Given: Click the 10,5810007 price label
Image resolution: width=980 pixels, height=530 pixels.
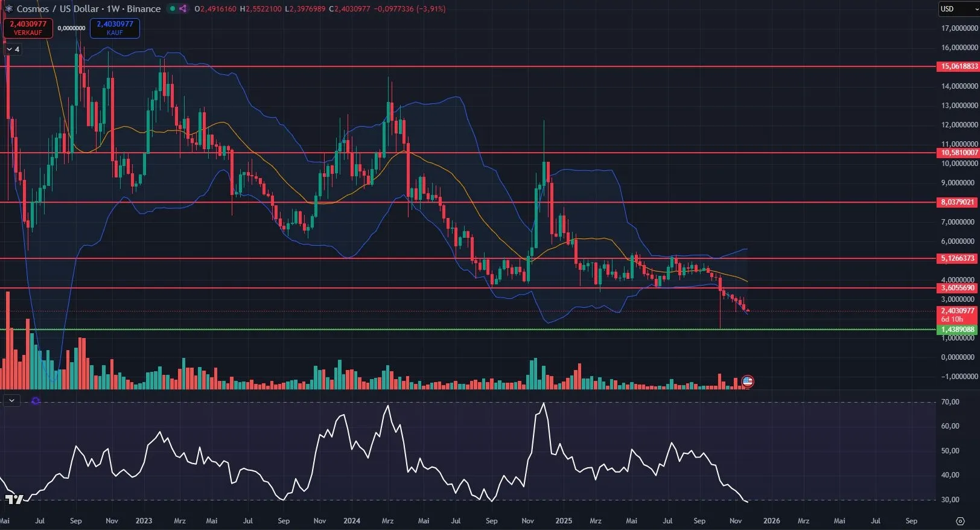Looking at the screenshot, I should 958,153.
